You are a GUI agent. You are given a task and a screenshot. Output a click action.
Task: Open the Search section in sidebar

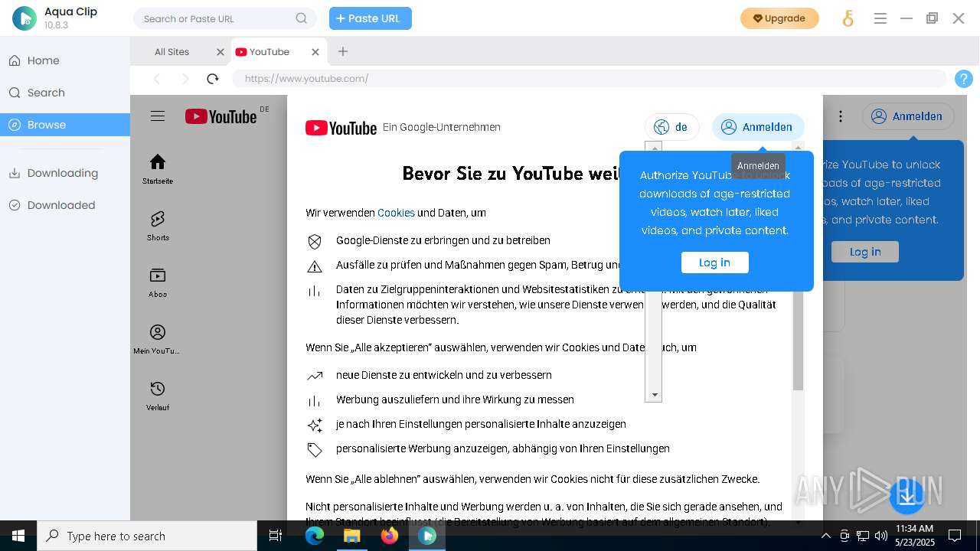point(65,93)
